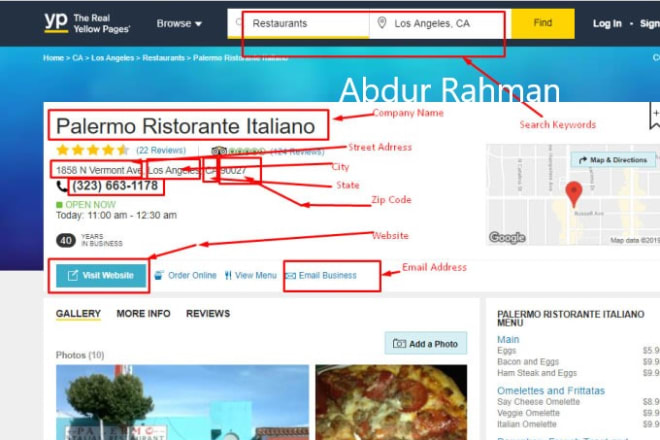Click the Add a Photo button
660x440 pixels.
(426, 344)
